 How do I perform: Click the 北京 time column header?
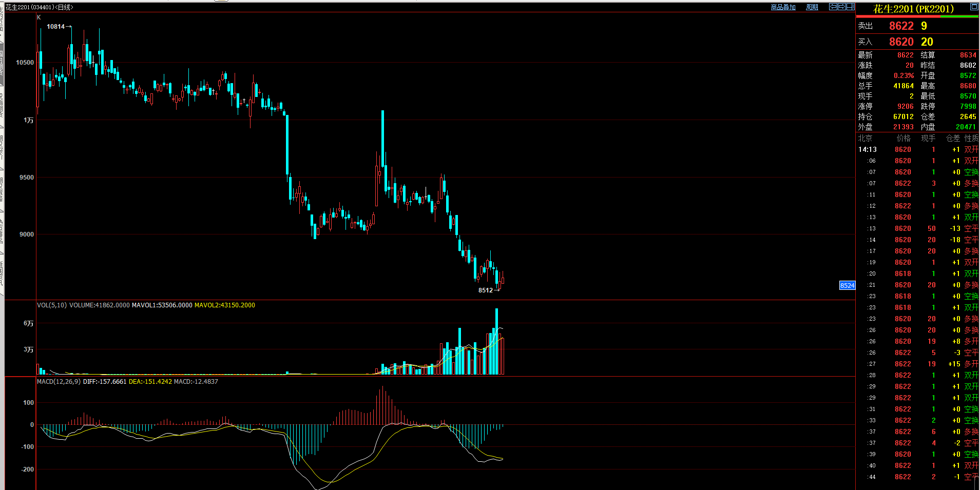coord(865,138)
